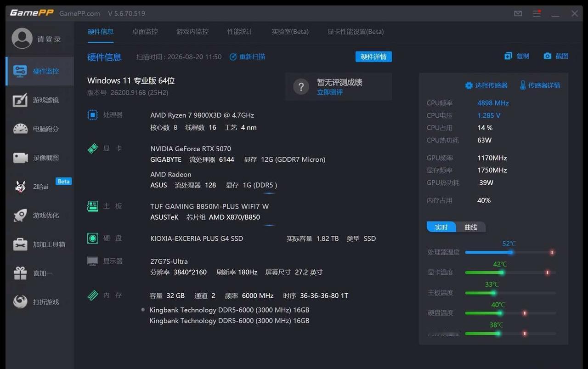Click the 硬件详情 button
Image resolution: width=588 pixels, height=369 pixels.
[x=373, y=57]
